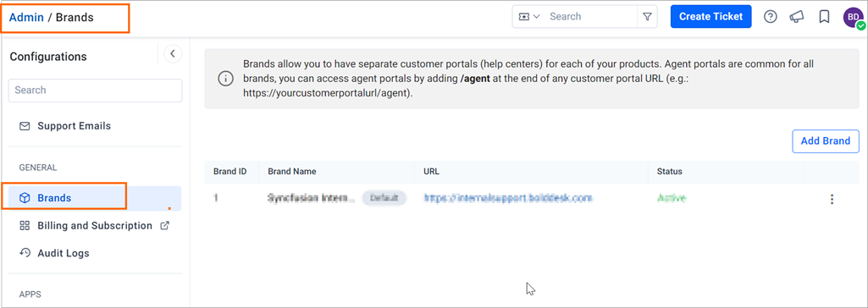
Task: Expand the ticket search type dropdown
Action: click(529, 17)
